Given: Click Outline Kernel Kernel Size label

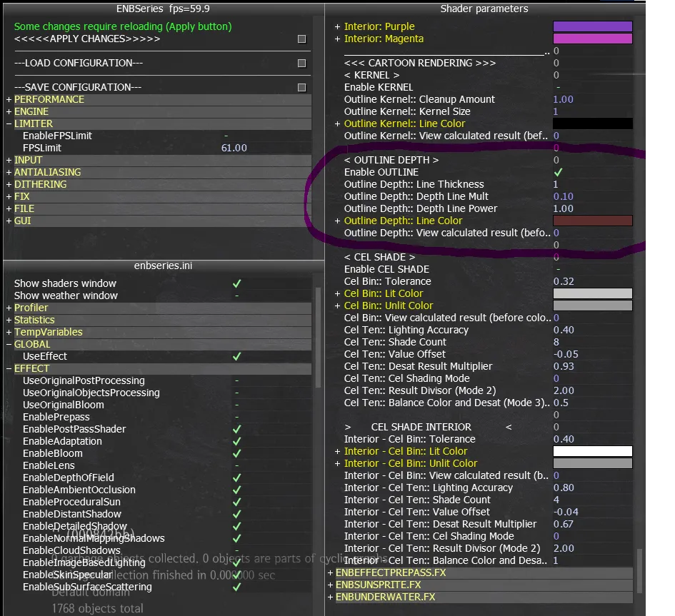Looking at the screenshot, I should pyautogui.click(x=407, y=111).
